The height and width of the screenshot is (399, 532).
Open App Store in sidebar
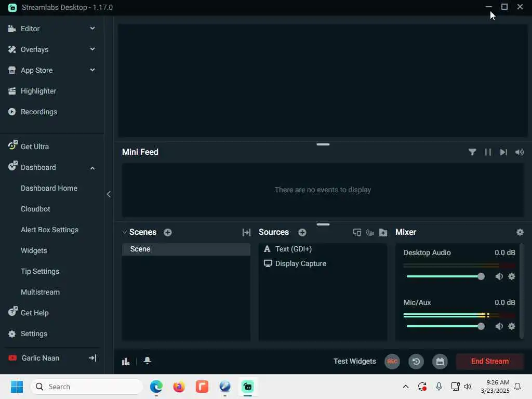37,70
